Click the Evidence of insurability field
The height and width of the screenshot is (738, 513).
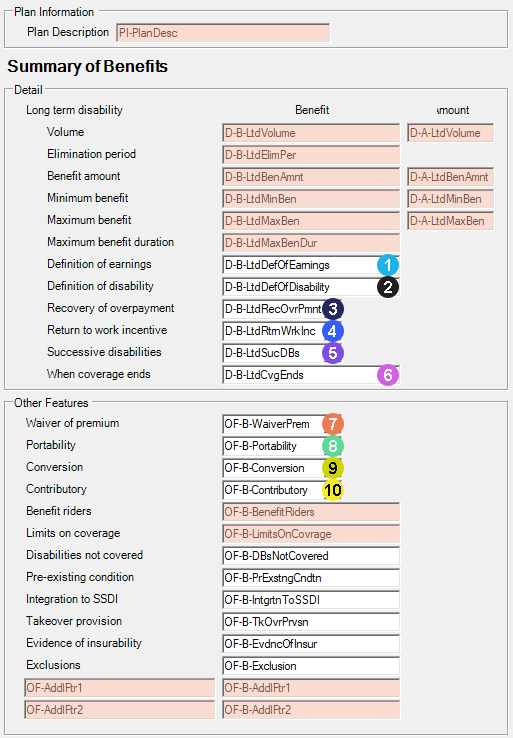(311, 644)
